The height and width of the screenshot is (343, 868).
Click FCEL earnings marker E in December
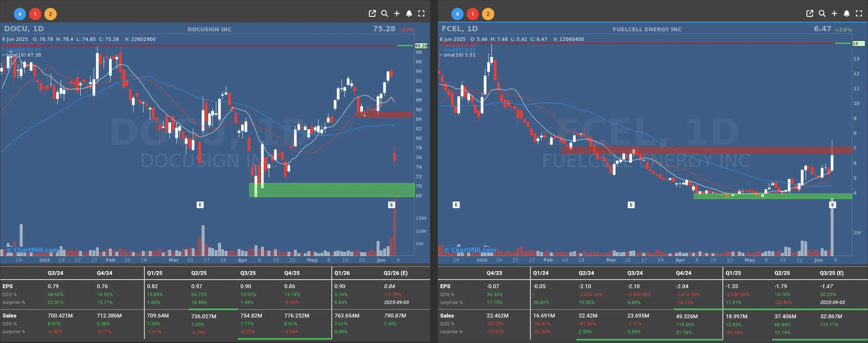[456, 205]
